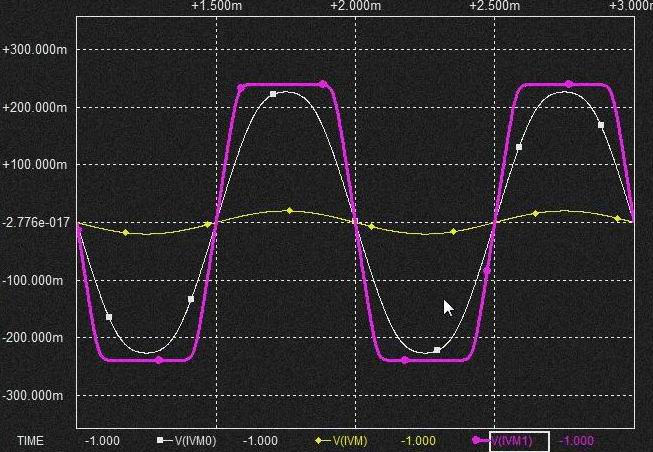This screenshot has height=452, width=653.
Task: Click the yellow V(IVM) cursor value -1.000
Action: click(x=419, y=440)
